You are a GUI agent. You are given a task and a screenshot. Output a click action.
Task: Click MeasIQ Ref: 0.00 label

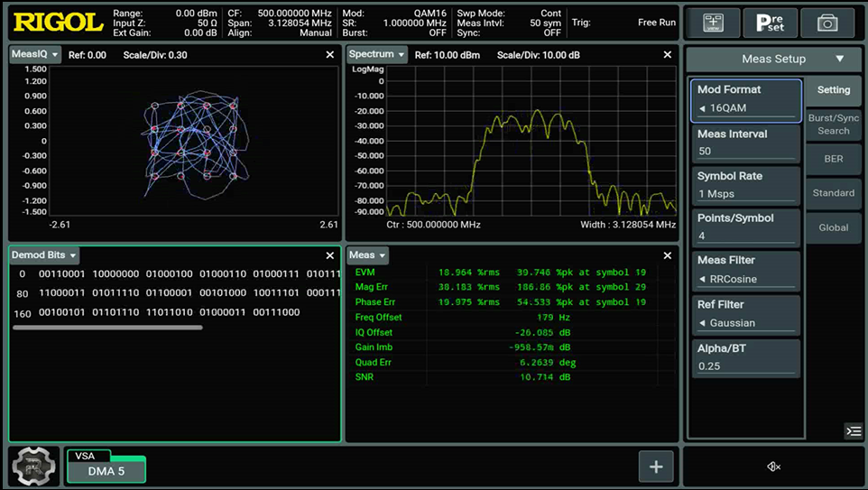point(87,55)
